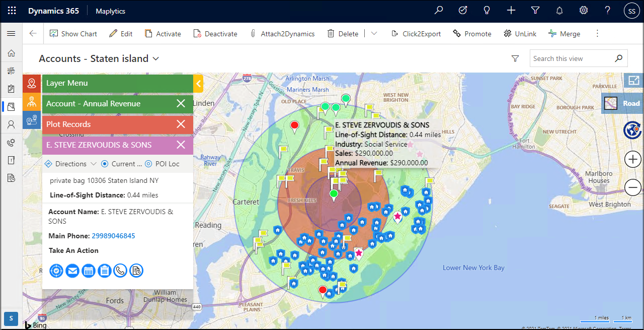Open the view filter funnel beside search box

[515, 58]
